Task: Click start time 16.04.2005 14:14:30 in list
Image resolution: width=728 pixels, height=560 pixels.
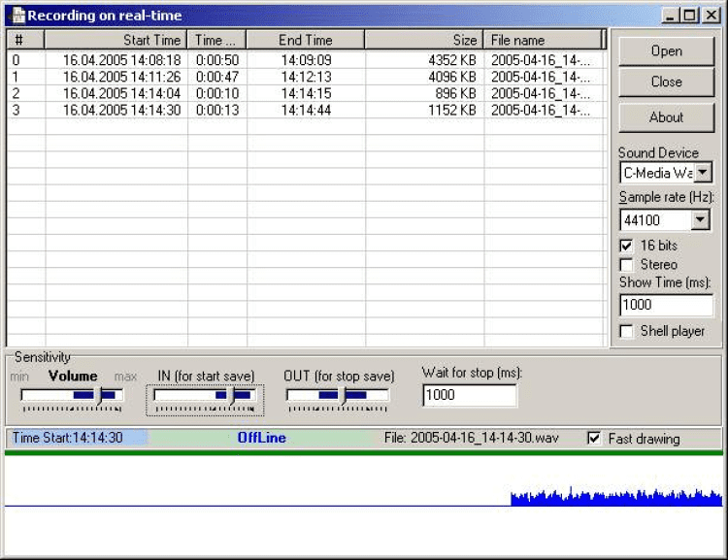Action: point(121,110)
